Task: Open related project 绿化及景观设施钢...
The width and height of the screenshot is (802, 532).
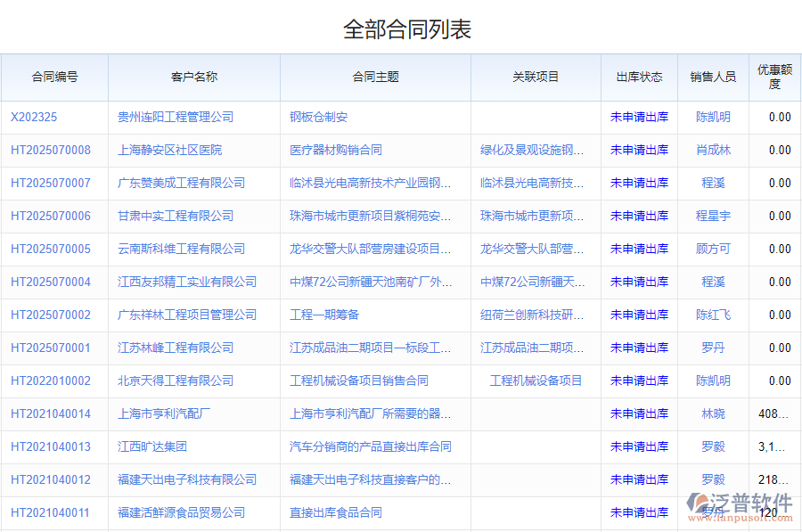Action: tap(531, 150)
